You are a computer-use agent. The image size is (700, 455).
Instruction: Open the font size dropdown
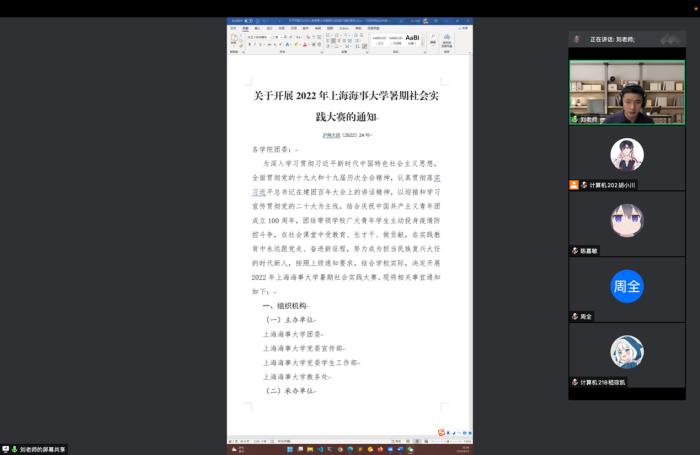[281, 37]
